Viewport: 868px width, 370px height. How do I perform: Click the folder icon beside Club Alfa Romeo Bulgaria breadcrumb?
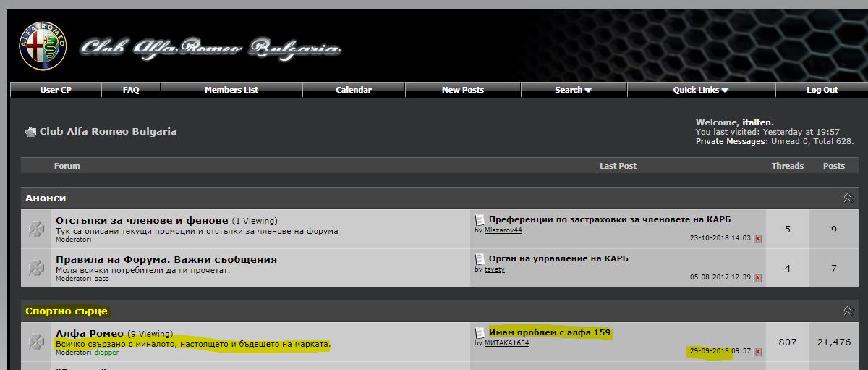30,132
